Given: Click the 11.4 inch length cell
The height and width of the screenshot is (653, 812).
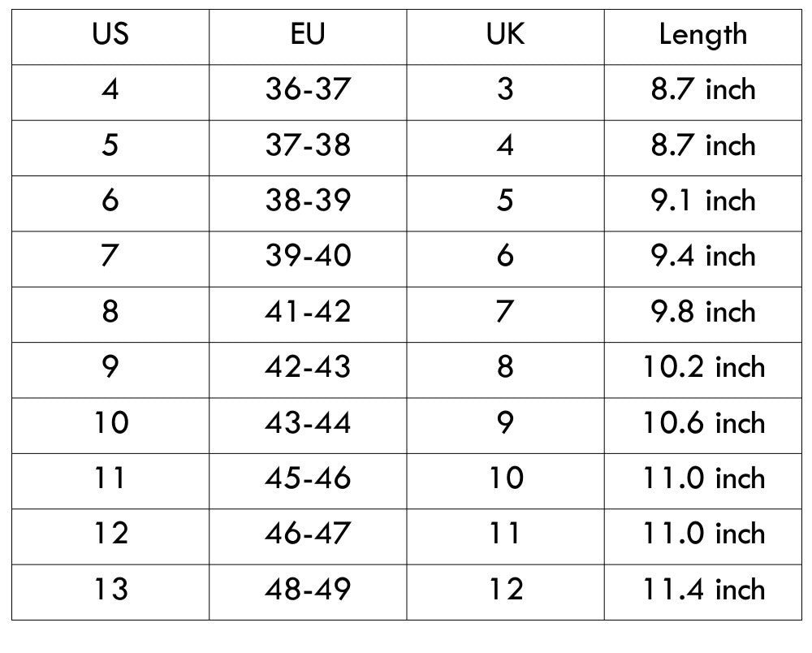Looking at the screenshot, I should 702,592.
